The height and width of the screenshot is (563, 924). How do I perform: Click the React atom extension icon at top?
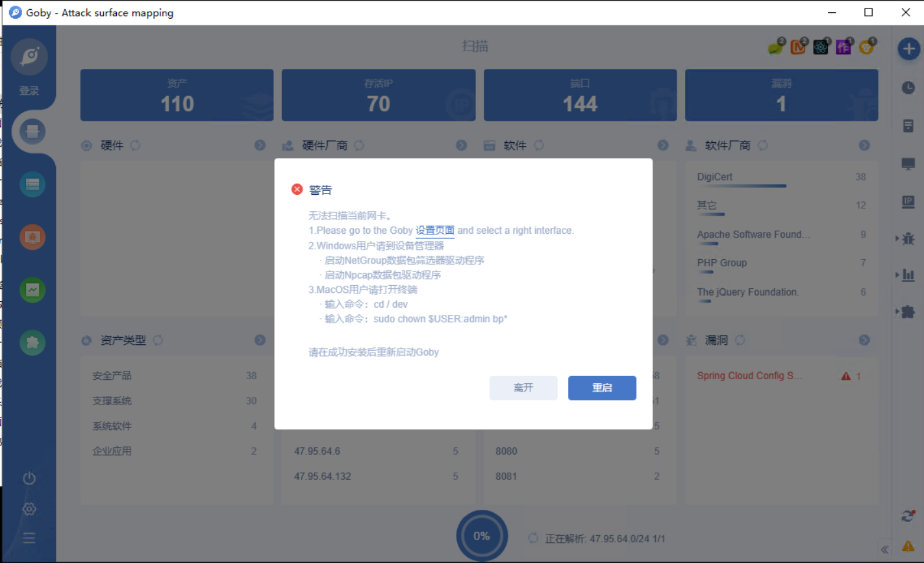[821, 47]
